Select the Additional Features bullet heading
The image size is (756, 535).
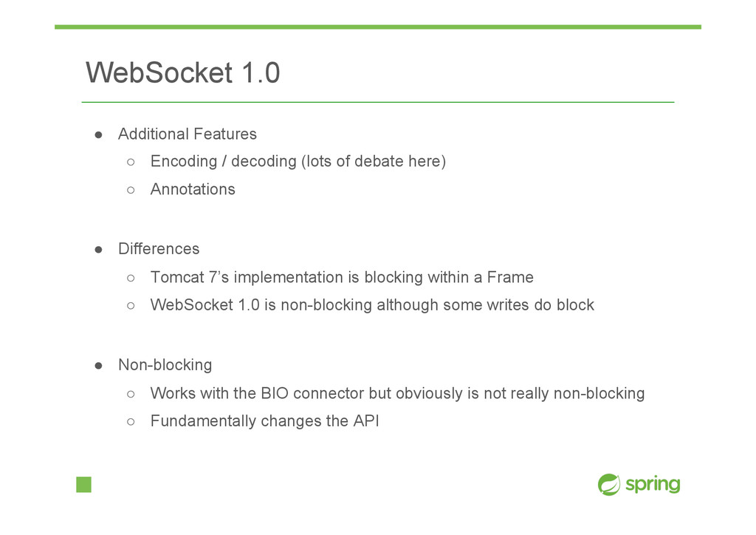(188, 134)
